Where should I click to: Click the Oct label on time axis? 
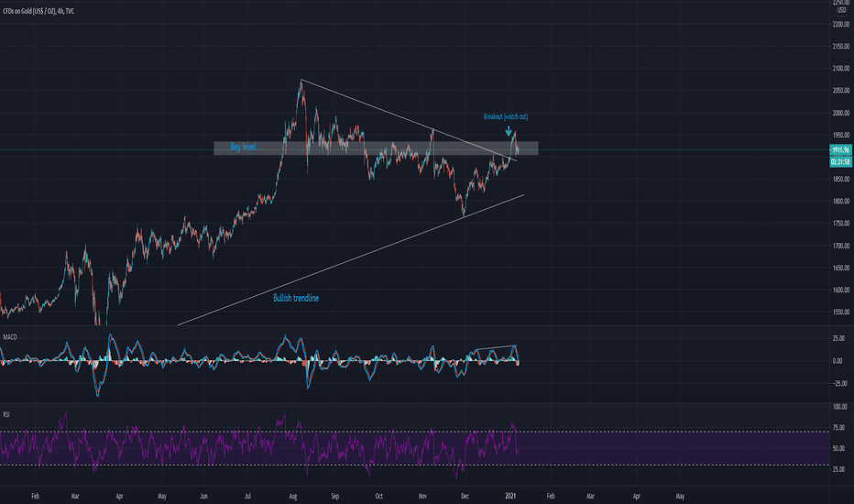click(x=379, y=497)
